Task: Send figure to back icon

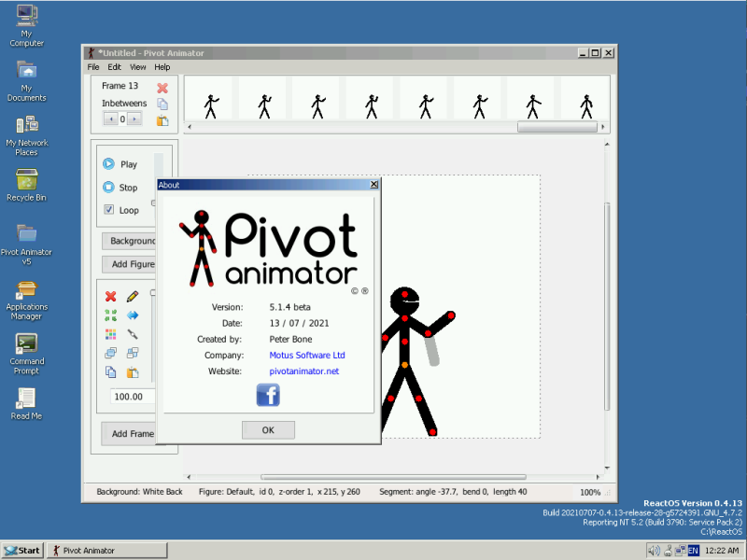Action: pyautogui.click(x=133, y=353)
